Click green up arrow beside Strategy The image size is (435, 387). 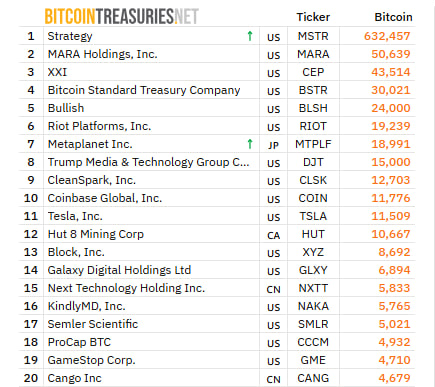(250, 36)
